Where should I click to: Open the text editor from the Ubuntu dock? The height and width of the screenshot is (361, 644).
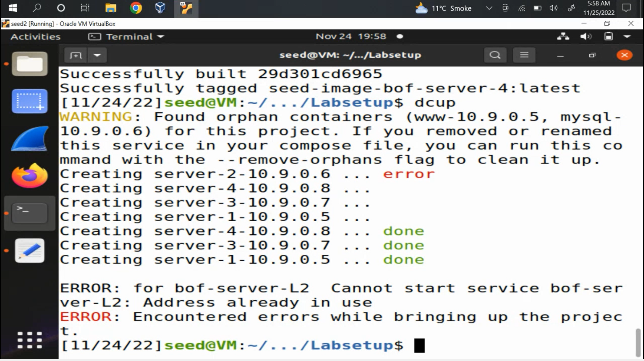29,250
